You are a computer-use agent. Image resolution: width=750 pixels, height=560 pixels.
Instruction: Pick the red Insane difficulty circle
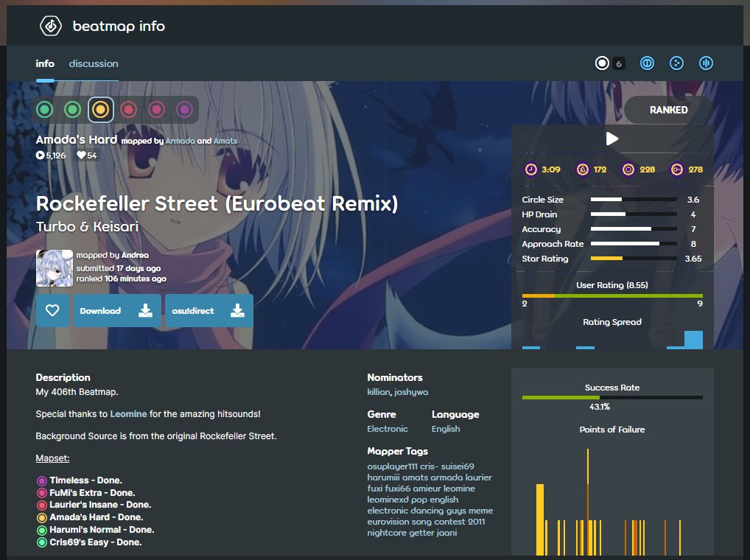coord(128,110)
